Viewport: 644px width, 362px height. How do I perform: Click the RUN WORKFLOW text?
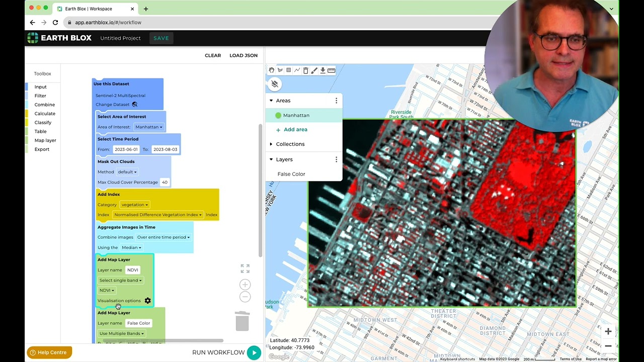[x=218, y=352]
